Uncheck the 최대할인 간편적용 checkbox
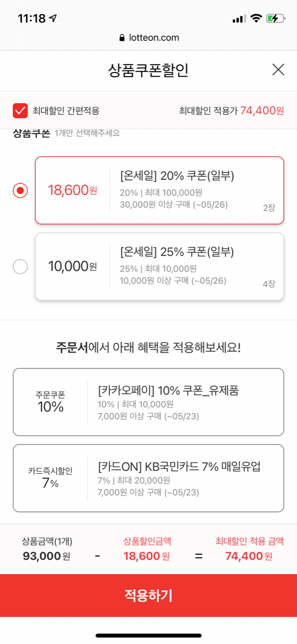Viewport: 297px width, 644px height. 20,111
